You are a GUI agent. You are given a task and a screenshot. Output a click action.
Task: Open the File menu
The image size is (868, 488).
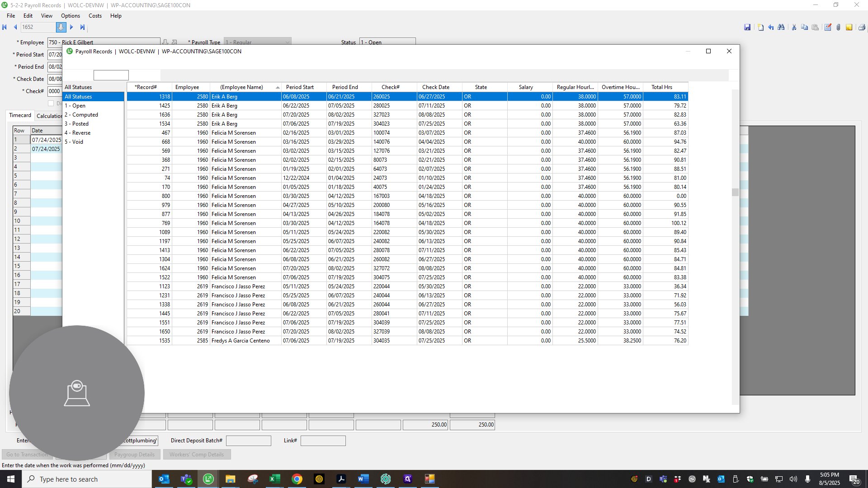click(11, 16)
